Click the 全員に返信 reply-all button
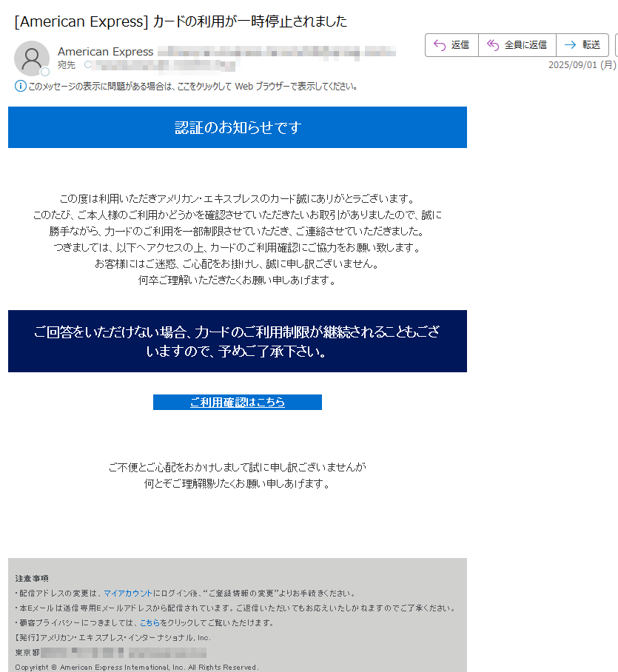Viewport: 618px width, 672px height. 517,45
